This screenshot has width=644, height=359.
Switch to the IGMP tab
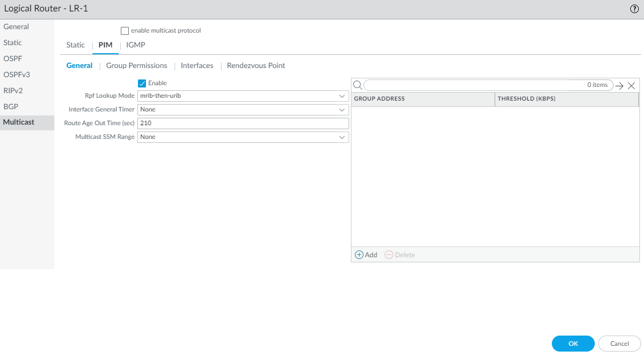136,45
